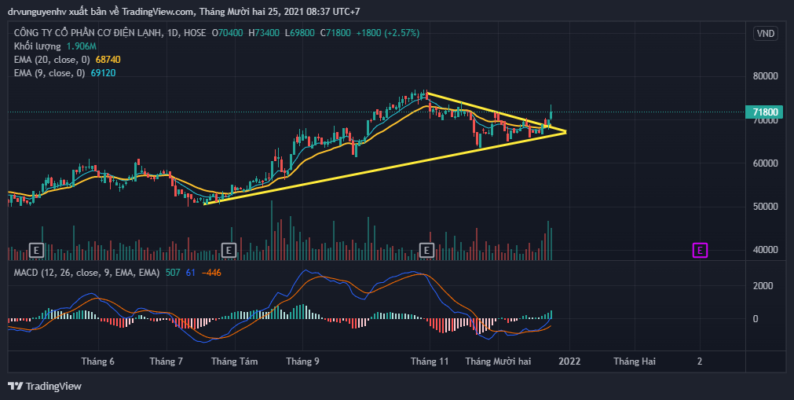Click the MACD (12, 26, close, 9) legend

(87, 273)
